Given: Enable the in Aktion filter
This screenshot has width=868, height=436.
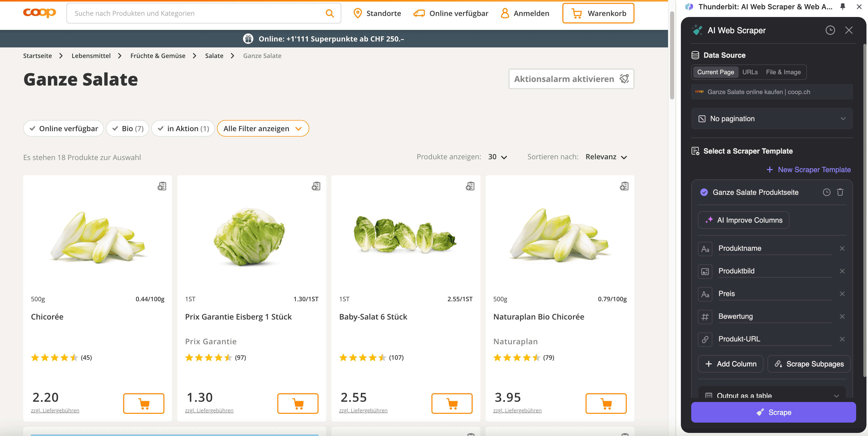Looking at the screenshot, I should click(x=183, y=128).
